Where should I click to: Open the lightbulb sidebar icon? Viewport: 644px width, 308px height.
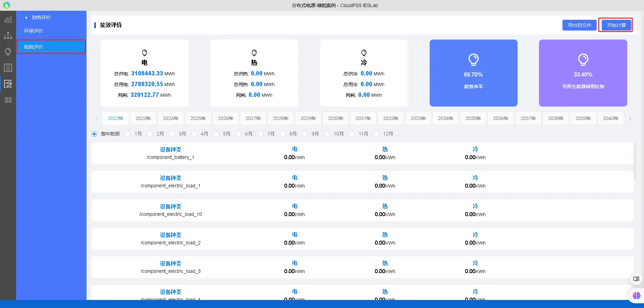pos(8,52)
